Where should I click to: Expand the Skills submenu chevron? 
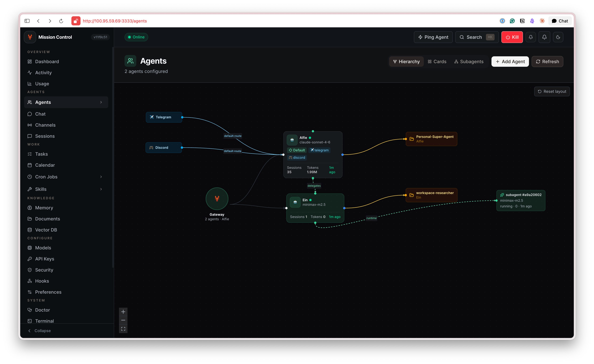click(101, 189)
